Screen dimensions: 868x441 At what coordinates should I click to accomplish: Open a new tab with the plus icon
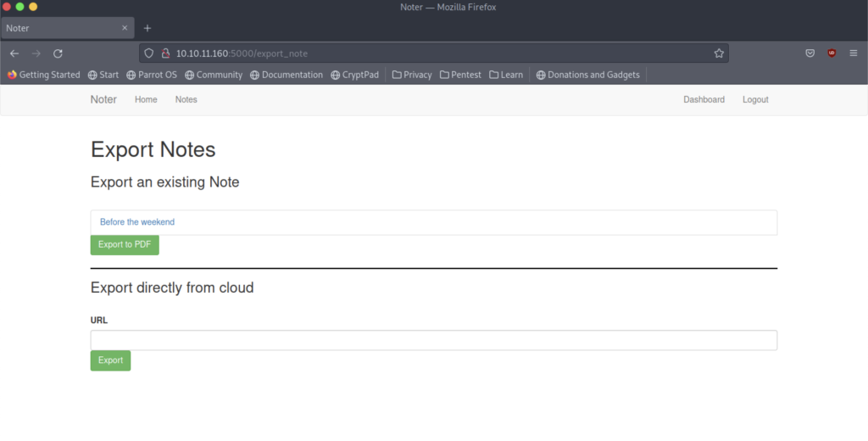[147, 28]
